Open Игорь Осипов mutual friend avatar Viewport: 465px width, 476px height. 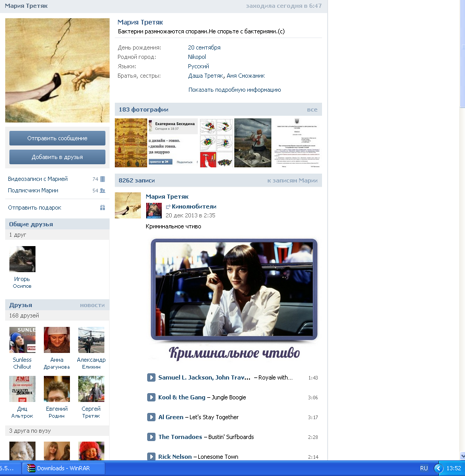22,259
